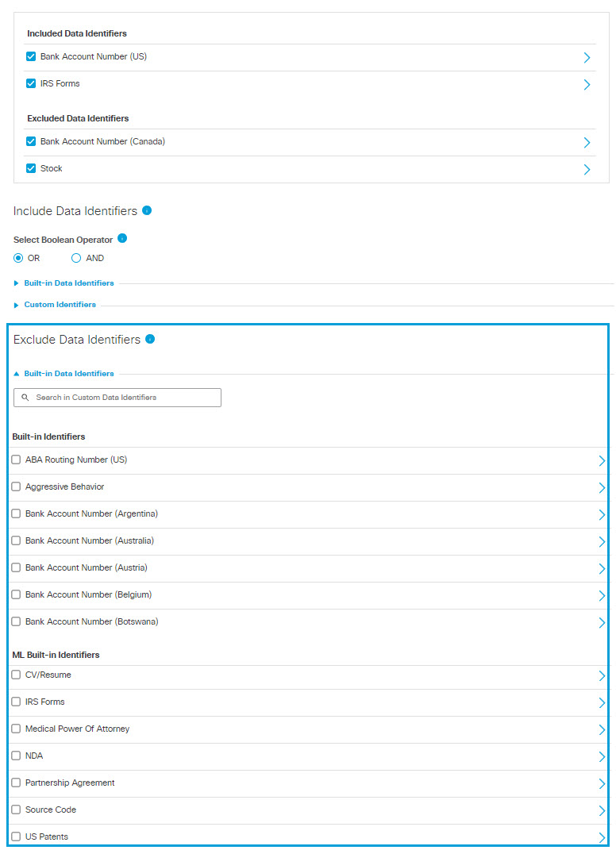This screenshot has width=616, height=850.
Task: Click info icon next to Select Boolean Operator
Action: coord(122,238)
